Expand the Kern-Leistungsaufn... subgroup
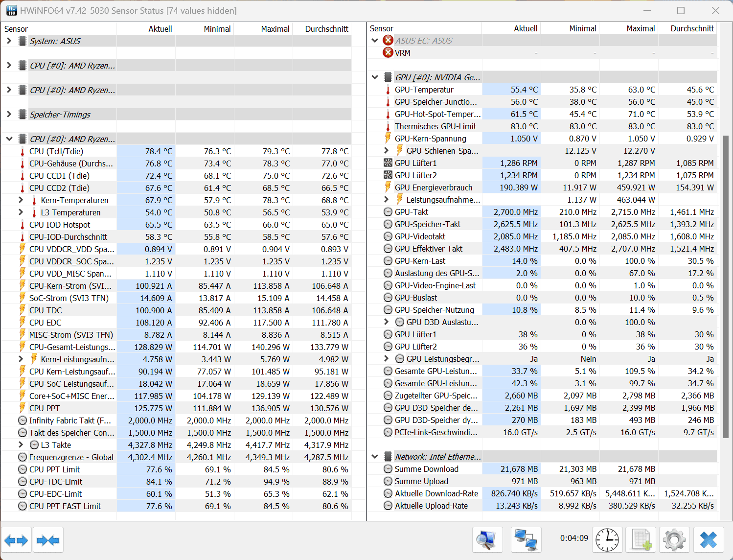733x560 pixels. coord(21,359)
